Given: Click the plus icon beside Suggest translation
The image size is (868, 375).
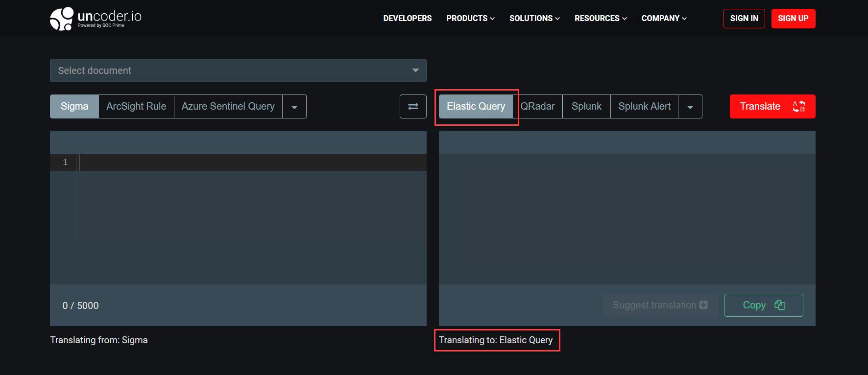Looking at the screenshot, I should (703, 305).
